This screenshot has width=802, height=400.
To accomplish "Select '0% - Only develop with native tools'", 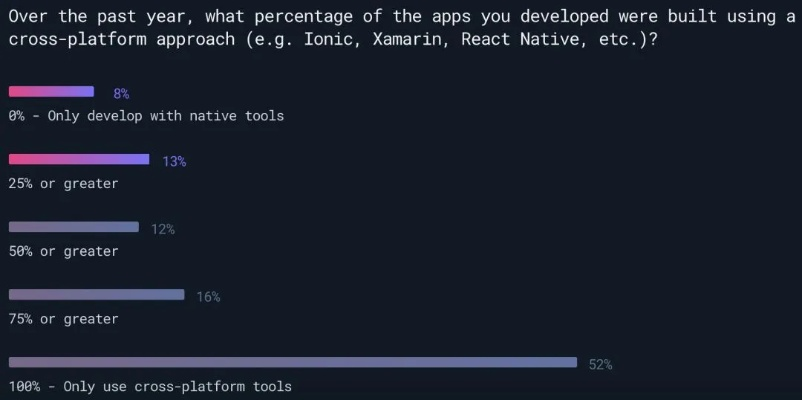I will tap(146, 116).
